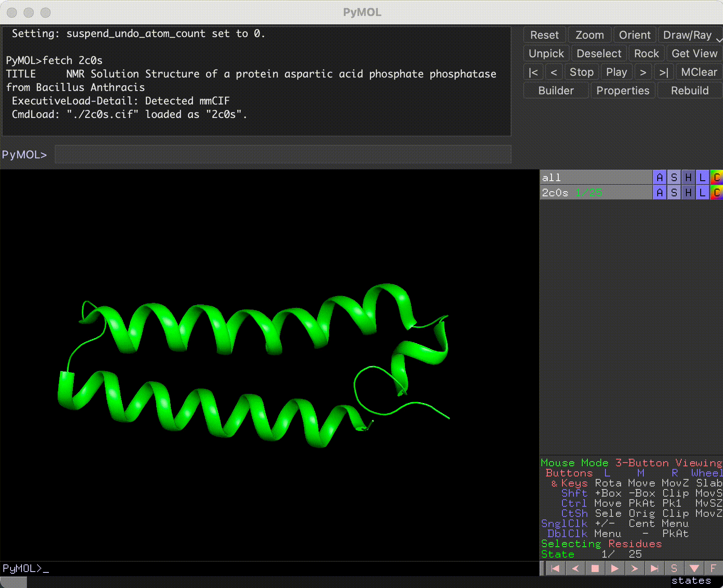The height and width of the screenshot is (588, 723).
Task: Stop state playback with the square icon
Action: [x=595, y=568]
